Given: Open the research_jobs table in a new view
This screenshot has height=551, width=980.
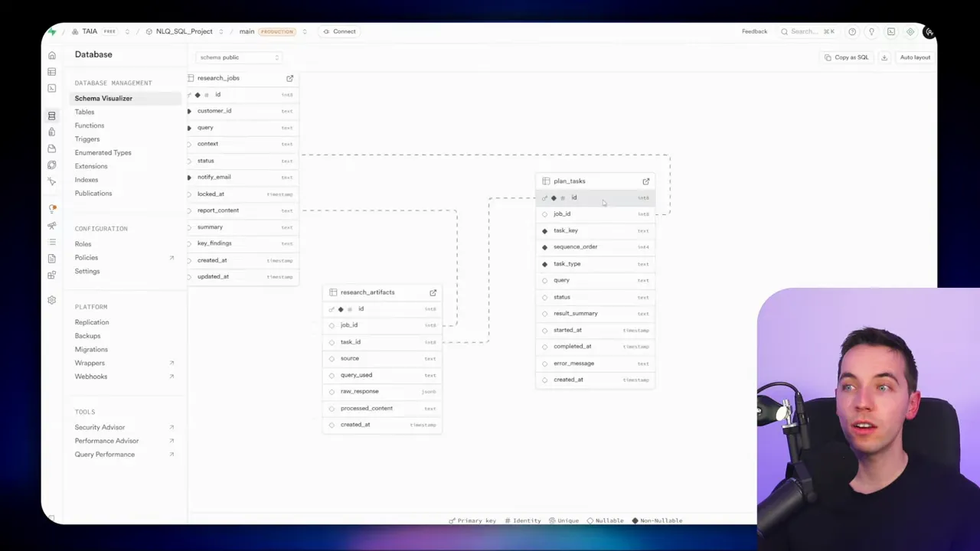Looking at the screenshot, I should tap(289, 77).
